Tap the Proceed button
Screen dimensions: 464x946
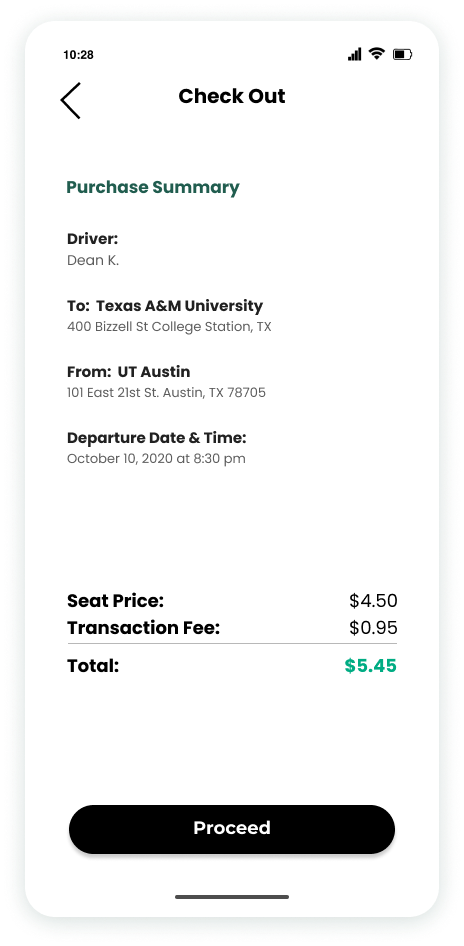click(x=232, y=829)
